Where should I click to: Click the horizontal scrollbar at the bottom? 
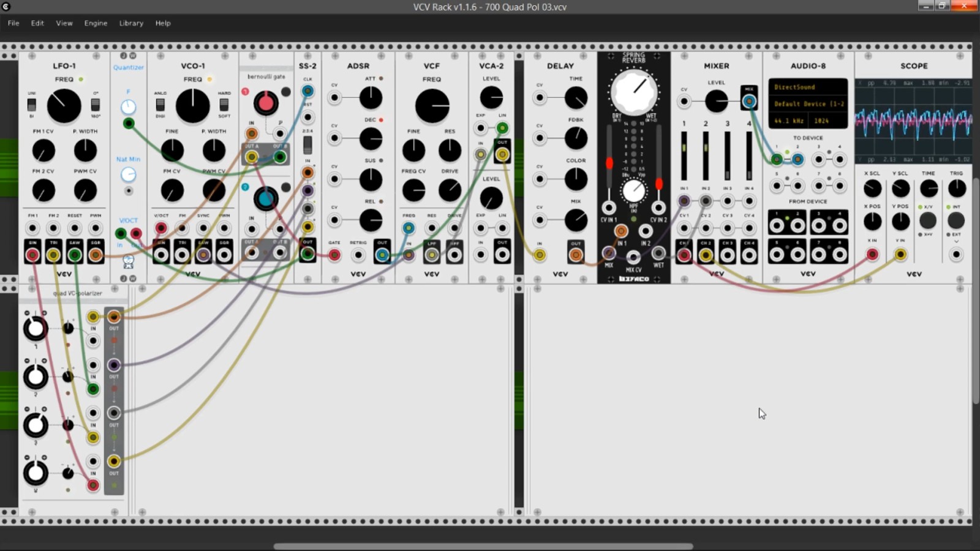tap(483, 546)
